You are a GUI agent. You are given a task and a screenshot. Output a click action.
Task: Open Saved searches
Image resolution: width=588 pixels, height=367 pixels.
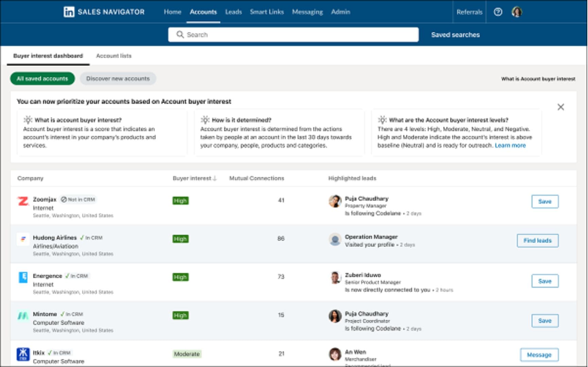(x=455, y=35)
